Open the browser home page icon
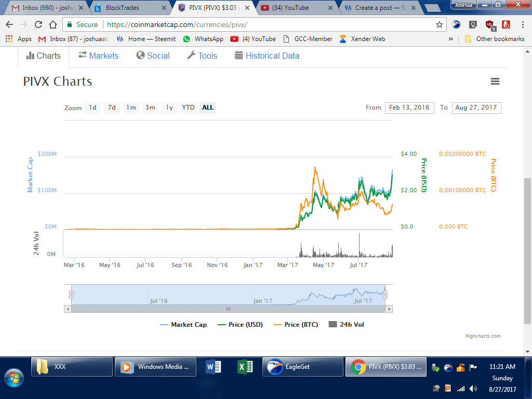The image size is (532, 399). click(x=53, y=24)
